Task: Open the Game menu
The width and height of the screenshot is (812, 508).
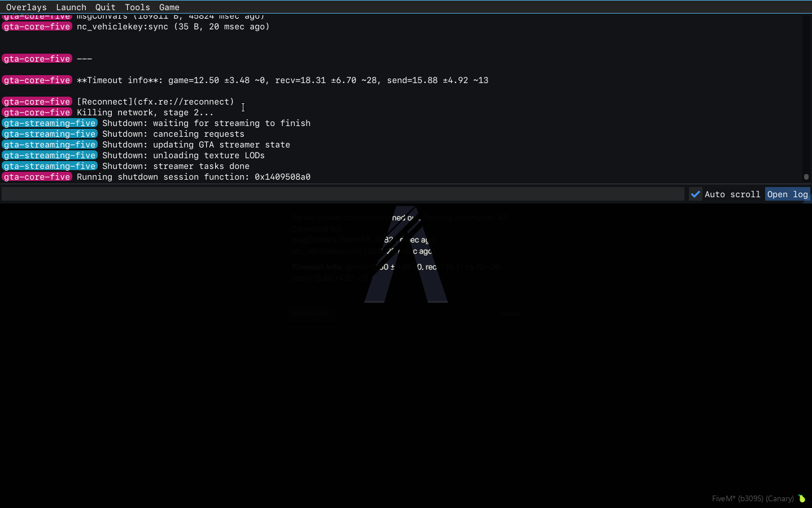Action: pos(169,7)
